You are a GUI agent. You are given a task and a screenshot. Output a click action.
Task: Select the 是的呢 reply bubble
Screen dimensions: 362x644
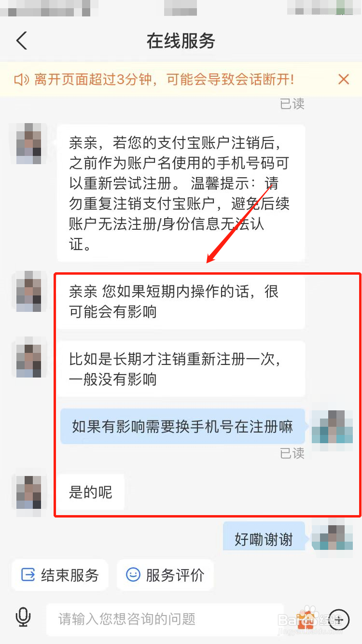pyautogui.click(x=91, y=492)
